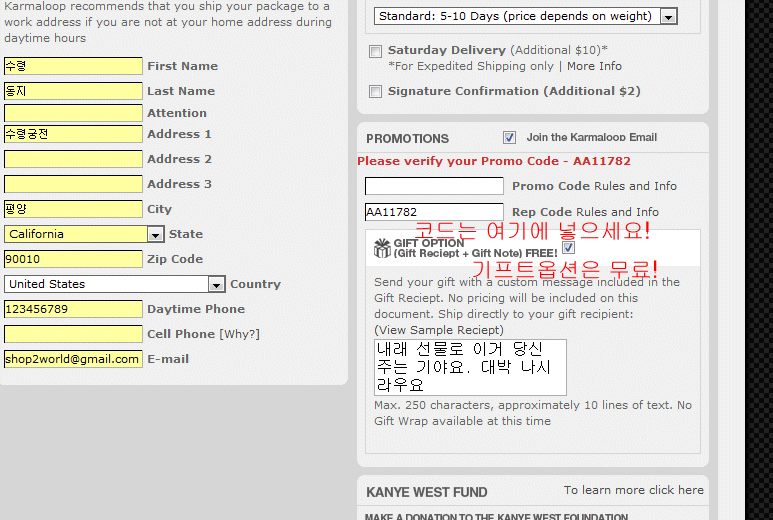
Task: Click the E-mail field with shop2world@gmail.com
Action: [73, 359]
